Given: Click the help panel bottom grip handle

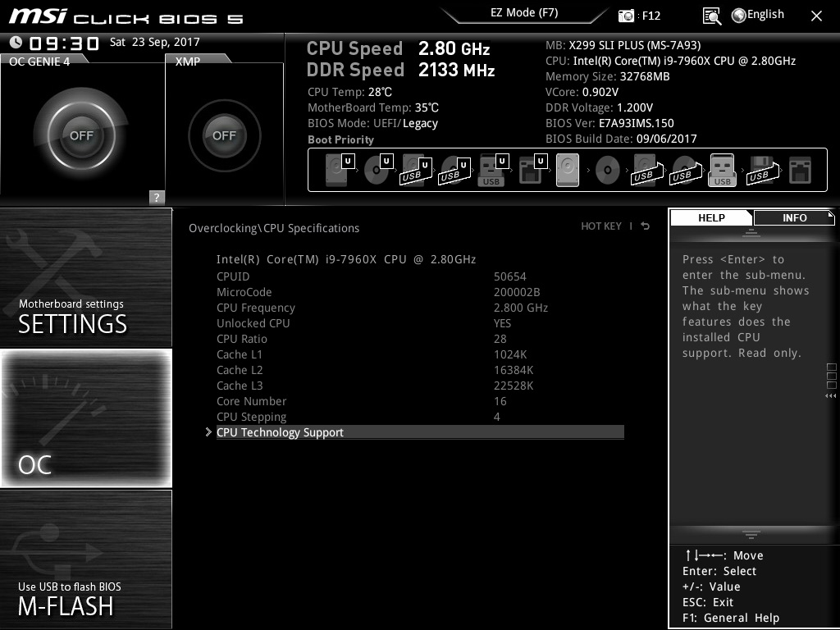Looking at the screenshot, I should (x=751, y=535).
